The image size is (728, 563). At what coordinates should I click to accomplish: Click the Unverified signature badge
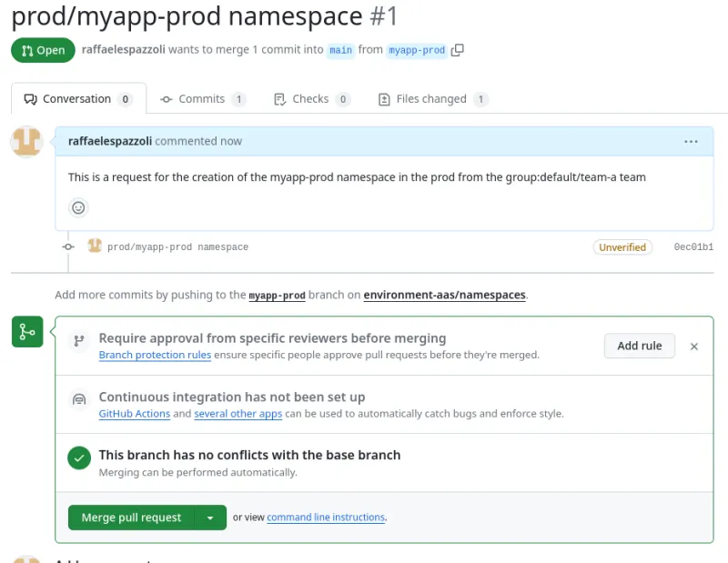[622, 246]
